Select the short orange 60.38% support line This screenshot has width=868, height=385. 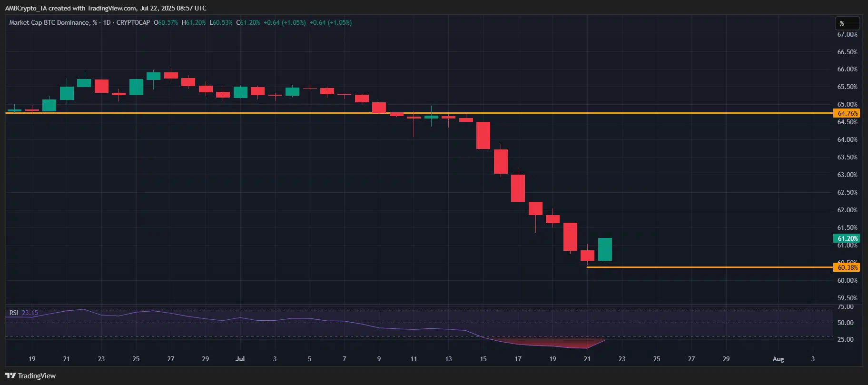point(710,267)
